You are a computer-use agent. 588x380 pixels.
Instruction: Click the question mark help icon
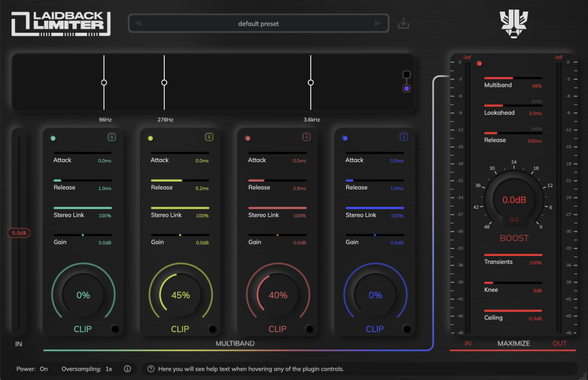tap(151, 369)
